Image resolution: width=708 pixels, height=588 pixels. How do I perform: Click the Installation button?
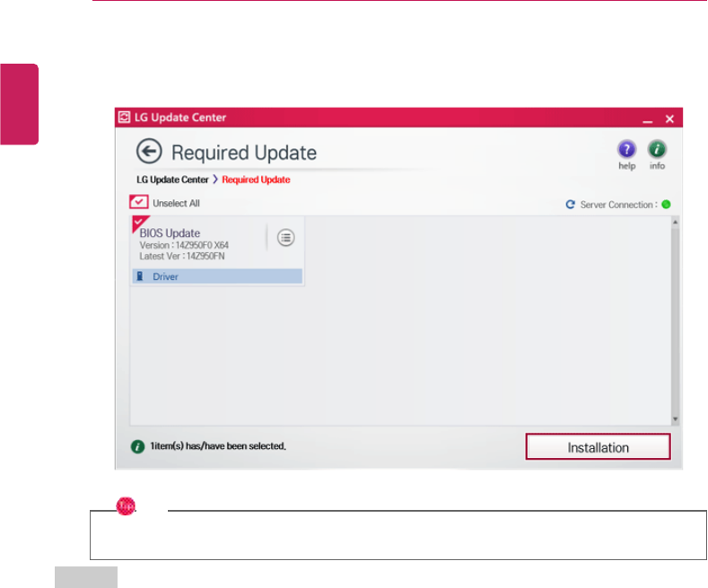[x=598, y=447]
